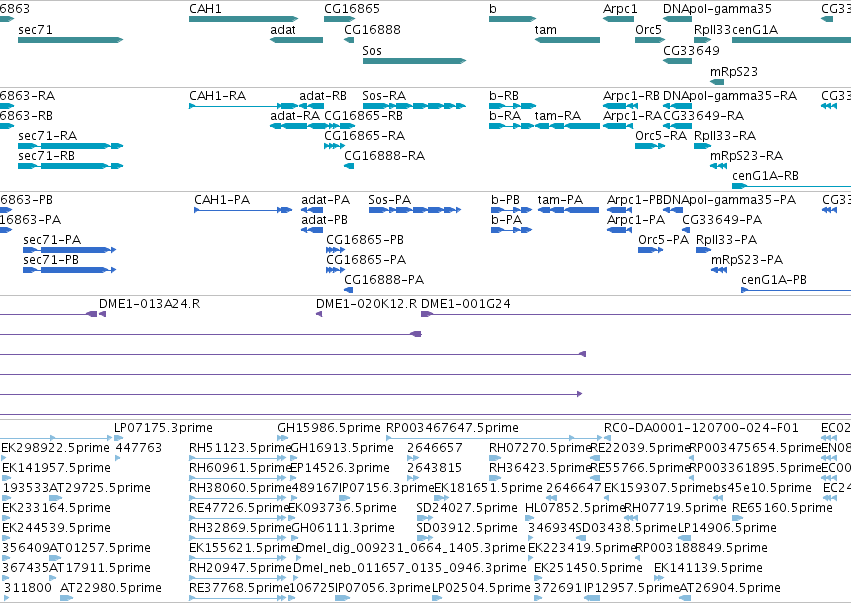Screen dimensions: 851x603
Task: Select the EK298922.5prime EST label
Action: [55, 448]
